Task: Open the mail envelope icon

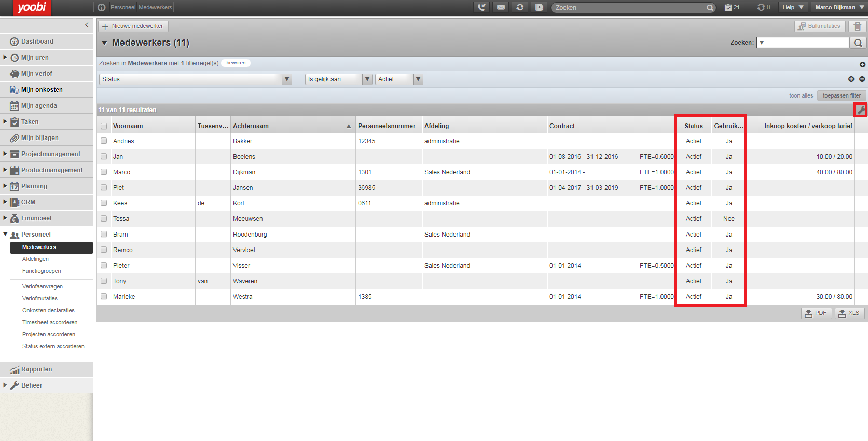Action: pyautogui.click(x=501, y=7)
